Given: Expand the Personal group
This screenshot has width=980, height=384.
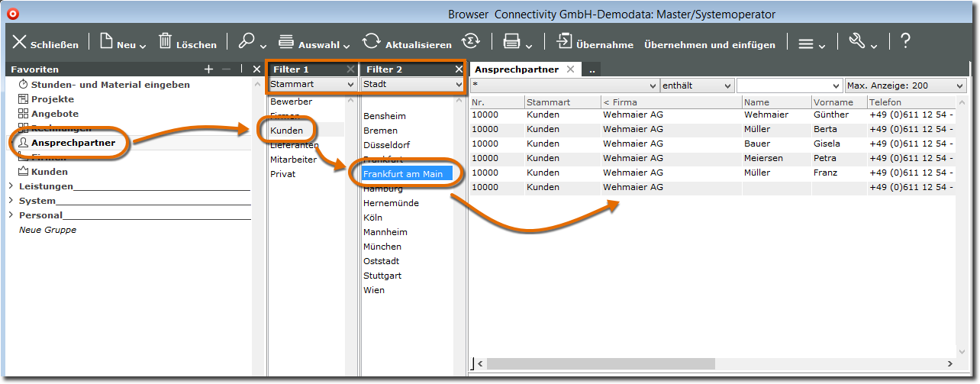Looking at the screenshot, I should (x=11, y=215).
